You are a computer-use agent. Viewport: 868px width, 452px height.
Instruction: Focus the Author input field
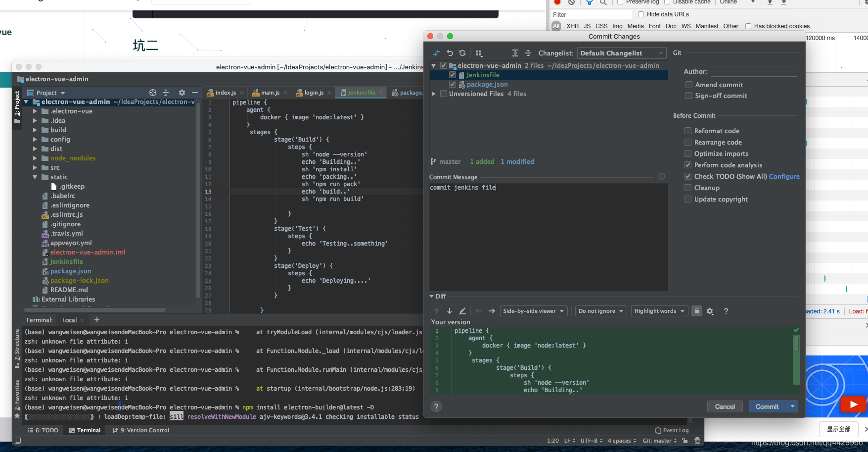click(754, 71)
